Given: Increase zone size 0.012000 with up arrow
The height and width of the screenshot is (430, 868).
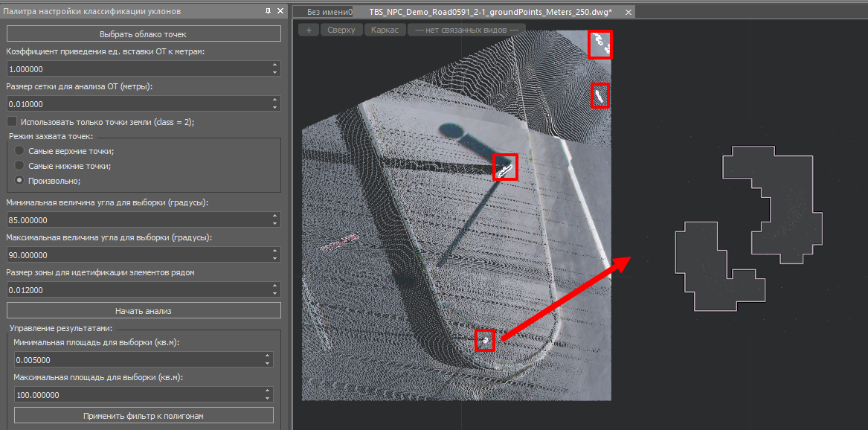Looking at the screenshot, I should click(275, 286).
